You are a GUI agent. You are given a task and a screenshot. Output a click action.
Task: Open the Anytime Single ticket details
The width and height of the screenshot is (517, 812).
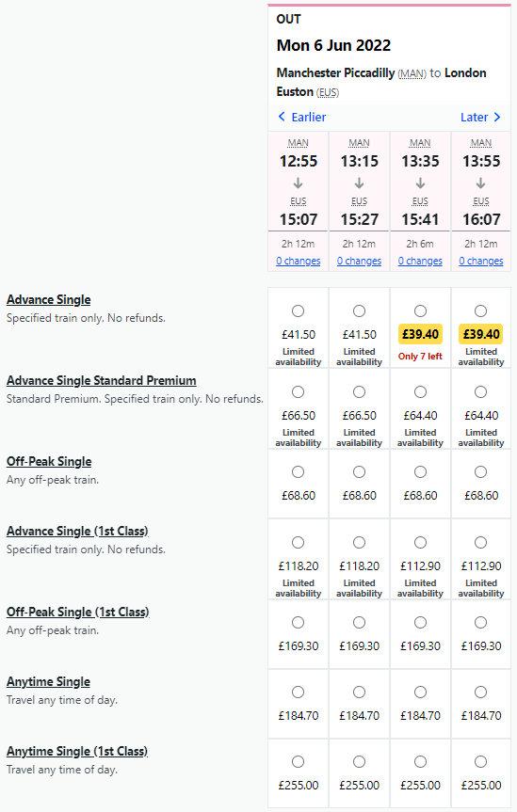pyautogui.click(x=48, y=682)
